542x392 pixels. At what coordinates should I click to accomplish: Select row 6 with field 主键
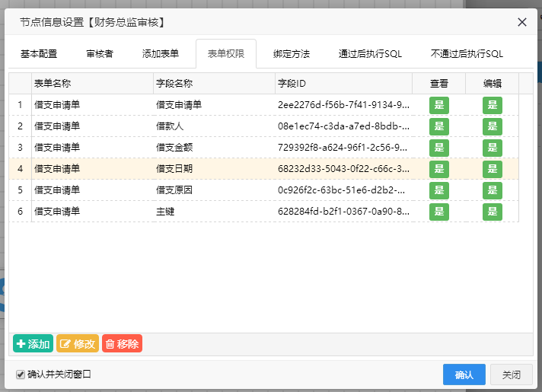coord(213,212)
